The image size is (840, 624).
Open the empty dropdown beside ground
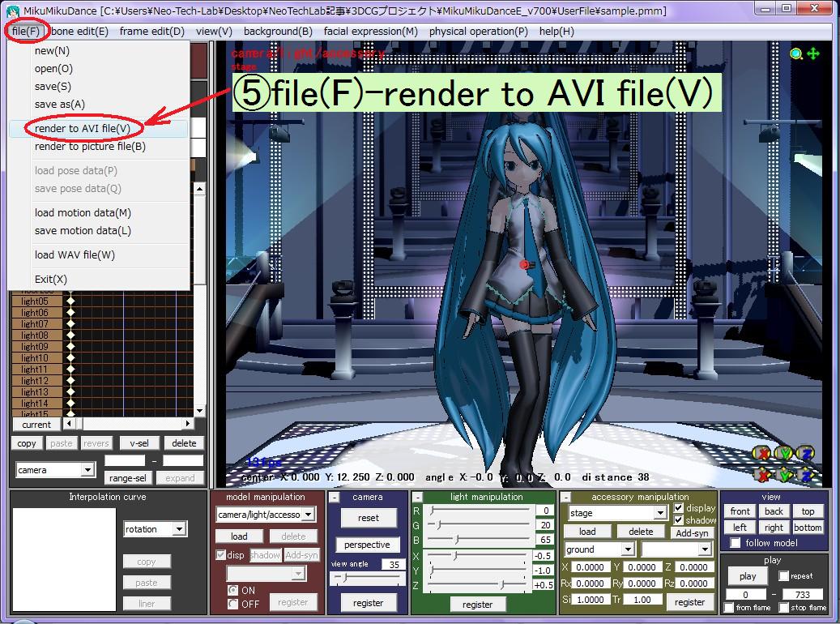pyautogui.click(x=676, y=549)
